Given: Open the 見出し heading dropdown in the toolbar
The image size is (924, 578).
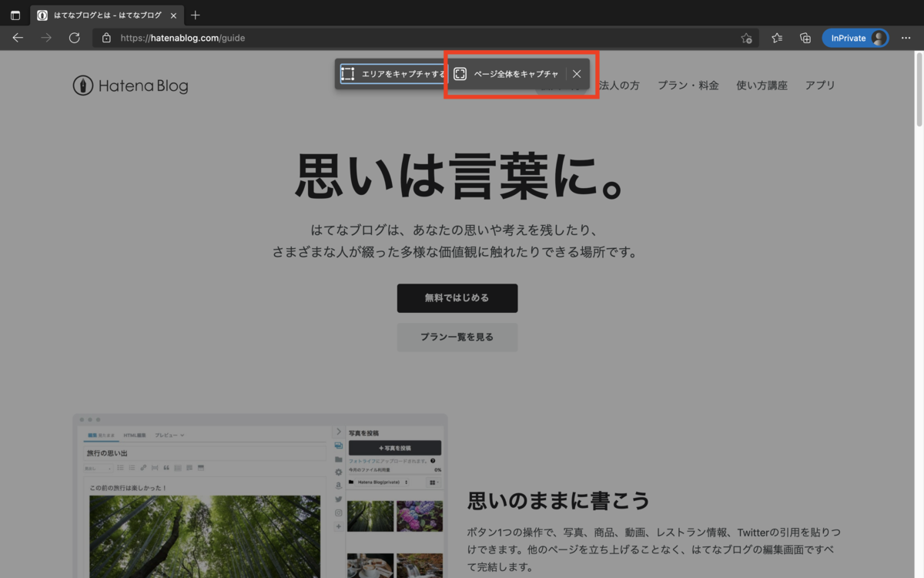Looking at the screenshot, I should tap(98, 468).
